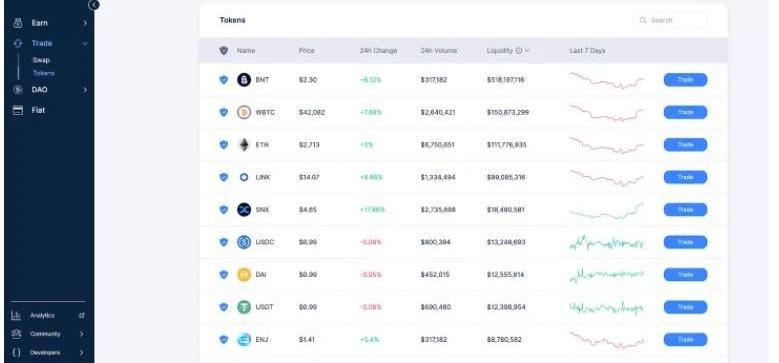779x363 pixels.
Task: Open Analytics external link in sidebar
Action: (82, 316)
